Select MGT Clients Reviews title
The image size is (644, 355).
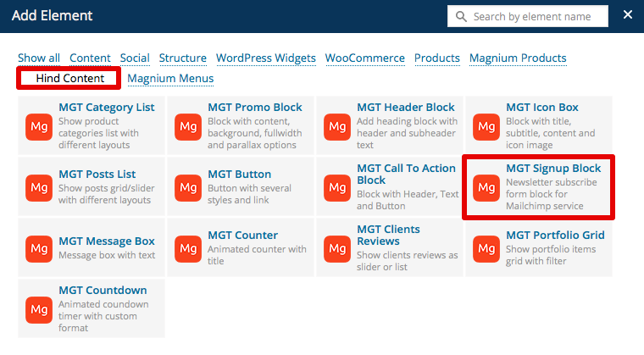pyautogui.click(x=388, y=235)
